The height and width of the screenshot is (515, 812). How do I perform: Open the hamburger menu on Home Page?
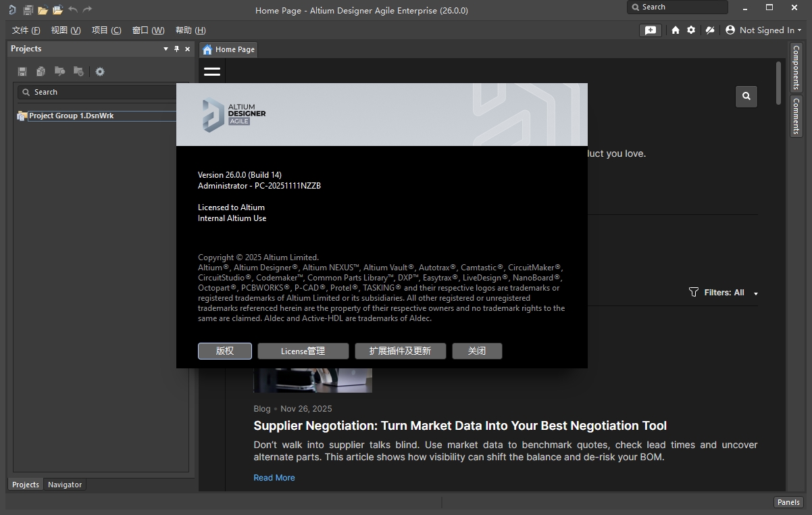[x=212, y=72]
